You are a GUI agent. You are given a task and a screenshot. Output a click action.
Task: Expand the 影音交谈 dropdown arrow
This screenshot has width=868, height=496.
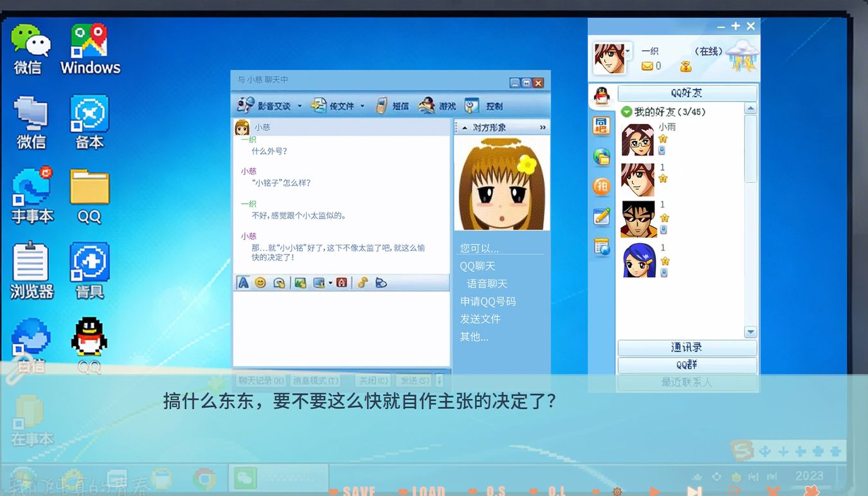click(x=300, y=106)
